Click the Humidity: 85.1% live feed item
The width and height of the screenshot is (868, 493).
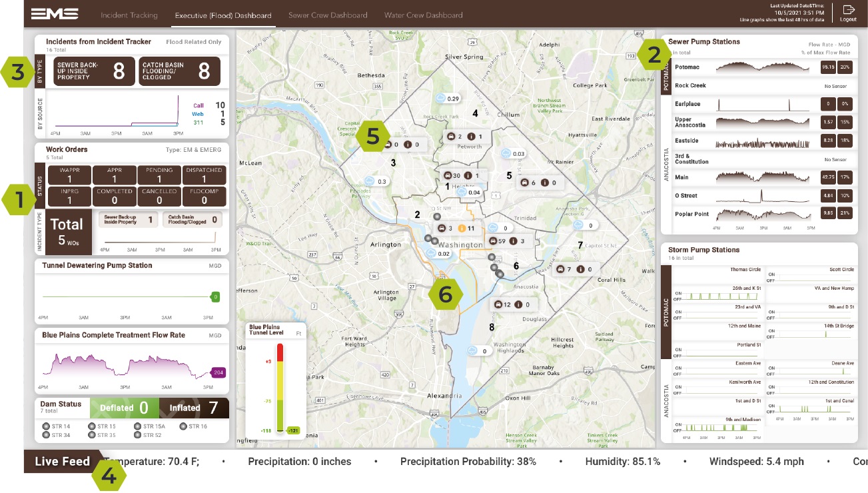(x=622, y=461)
